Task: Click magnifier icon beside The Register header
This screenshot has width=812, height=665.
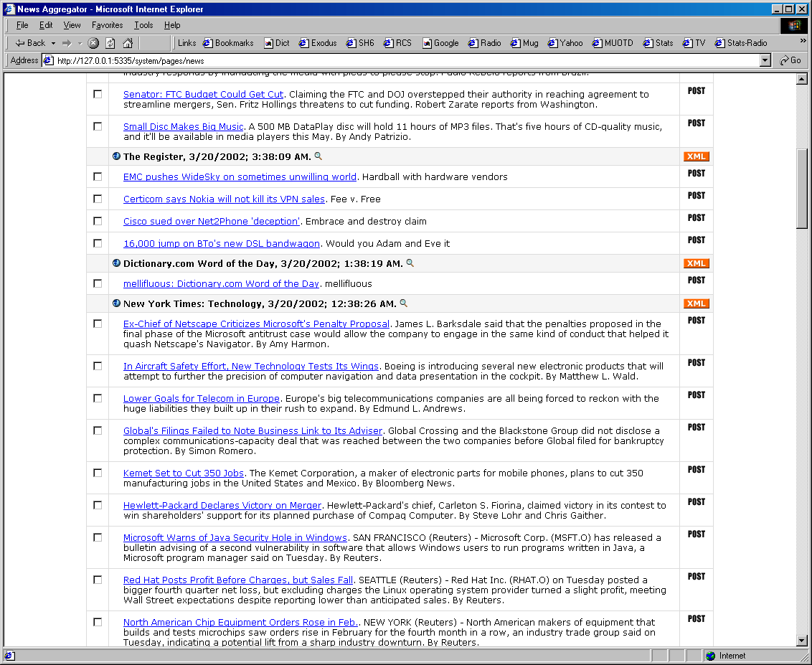Action: [x=318, y=156]
